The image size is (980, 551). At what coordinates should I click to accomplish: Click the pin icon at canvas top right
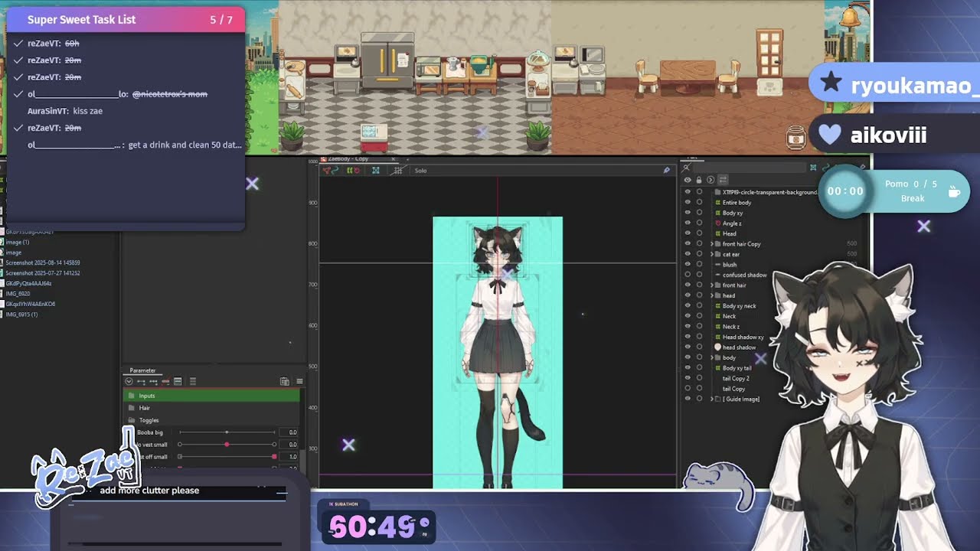pyautogui.click(x=666, y=170)
